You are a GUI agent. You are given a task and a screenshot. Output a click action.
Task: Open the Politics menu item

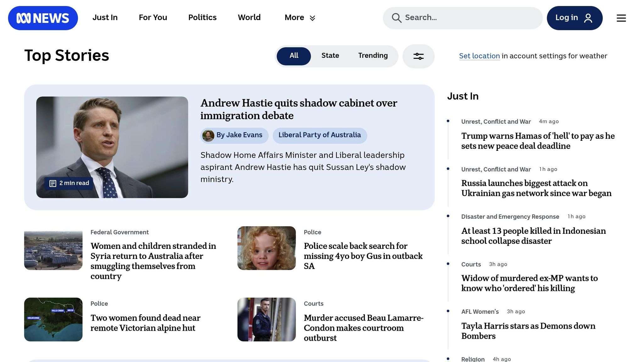[202, 18]
